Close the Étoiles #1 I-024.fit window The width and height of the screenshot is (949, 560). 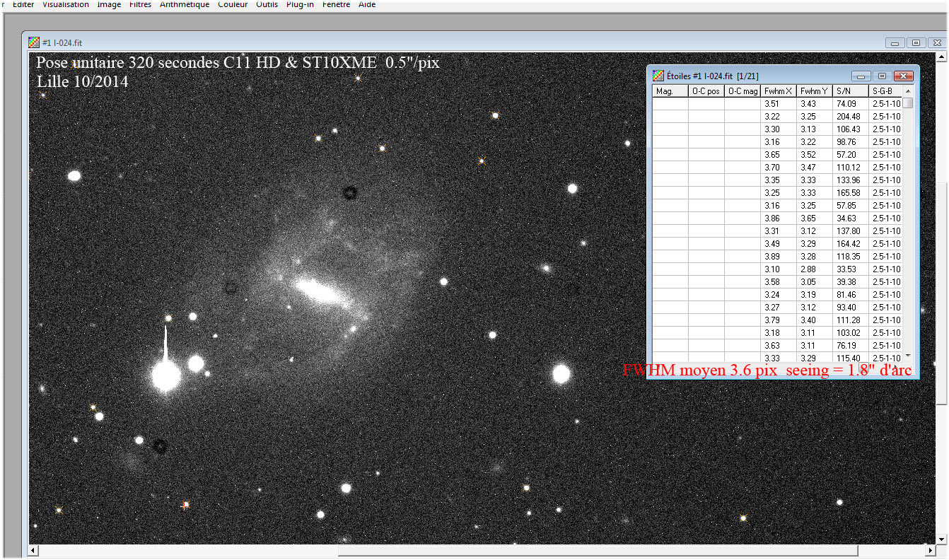(903, 76)
